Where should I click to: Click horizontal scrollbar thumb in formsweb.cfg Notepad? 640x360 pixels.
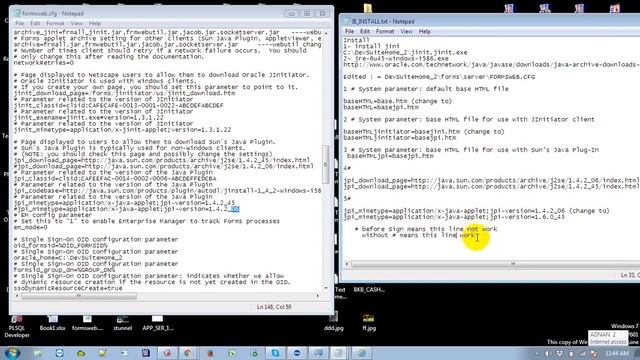[79, 296]
